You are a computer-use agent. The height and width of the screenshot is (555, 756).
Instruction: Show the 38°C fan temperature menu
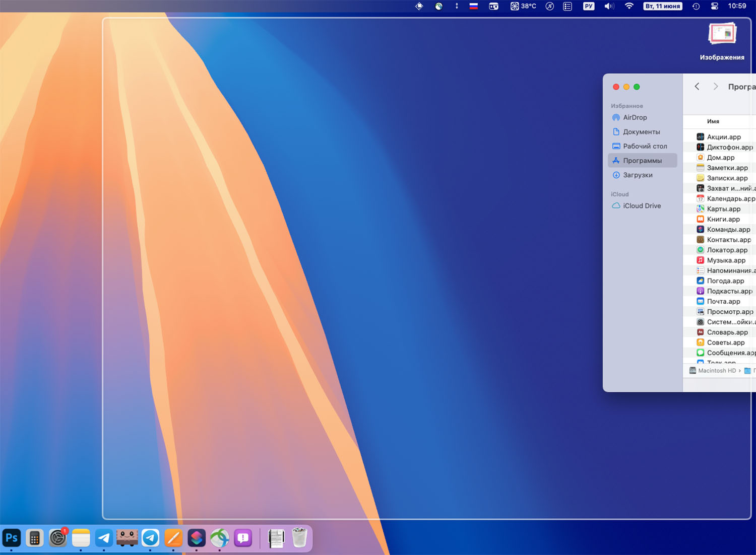click(x=523, y=6)
